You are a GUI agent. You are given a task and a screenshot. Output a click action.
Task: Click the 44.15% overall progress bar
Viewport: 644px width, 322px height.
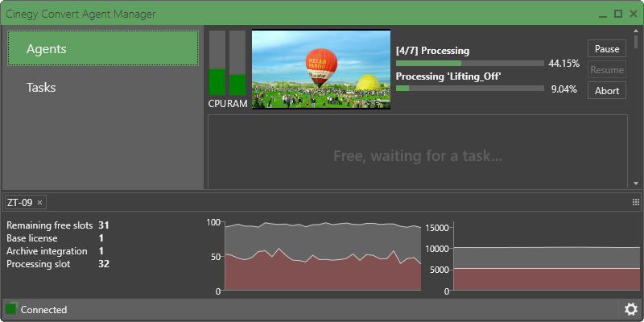(470, 64)
